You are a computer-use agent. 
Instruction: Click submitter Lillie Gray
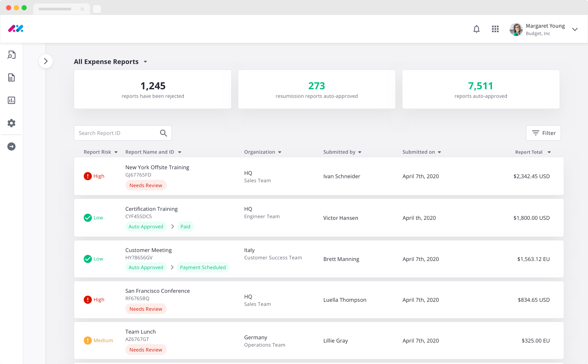(x=336, y=341)
